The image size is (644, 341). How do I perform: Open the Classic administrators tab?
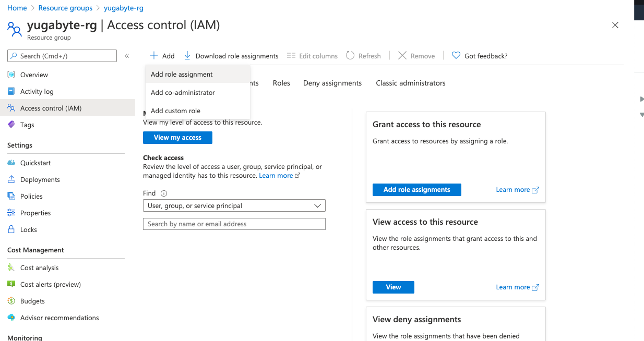[410, 83]
